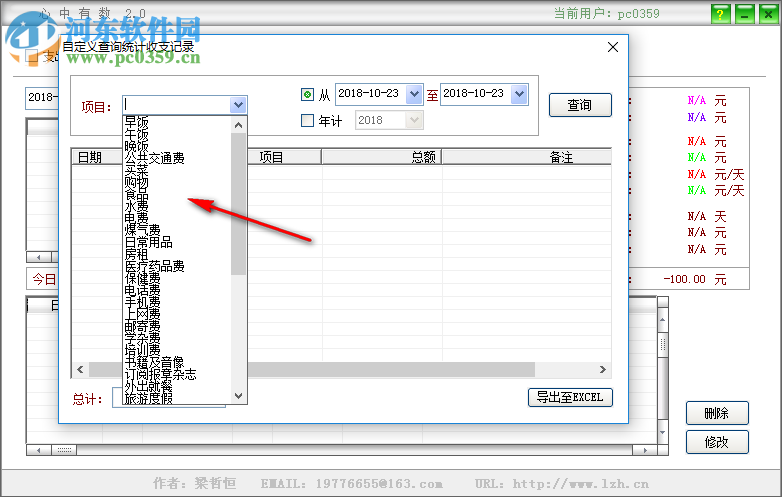Click the results table right scroll arrow
Screen dimensions: 782x497
(602, 369)
